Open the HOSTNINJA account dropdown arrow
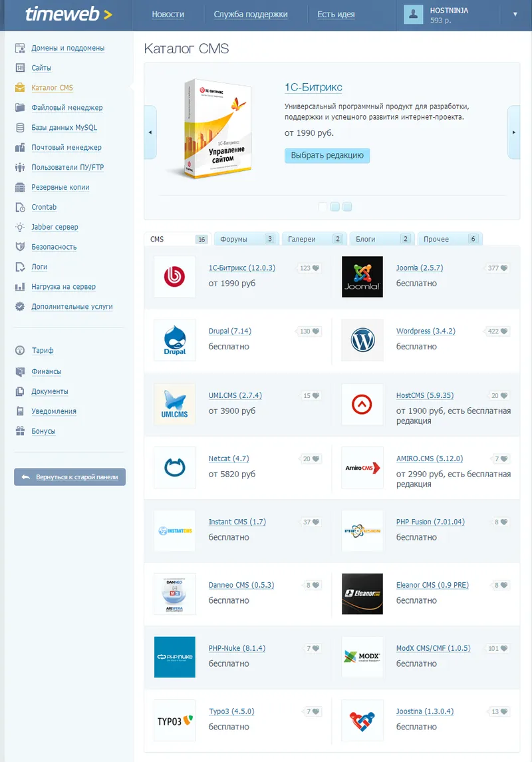The height and width of the screenshot is (762, 532). click(515, 15)
